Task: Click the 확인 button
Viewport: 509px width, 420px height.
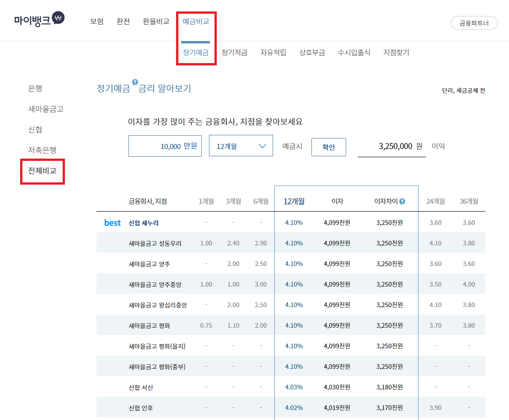Action: pyautogui.click(x=328, y=147)
